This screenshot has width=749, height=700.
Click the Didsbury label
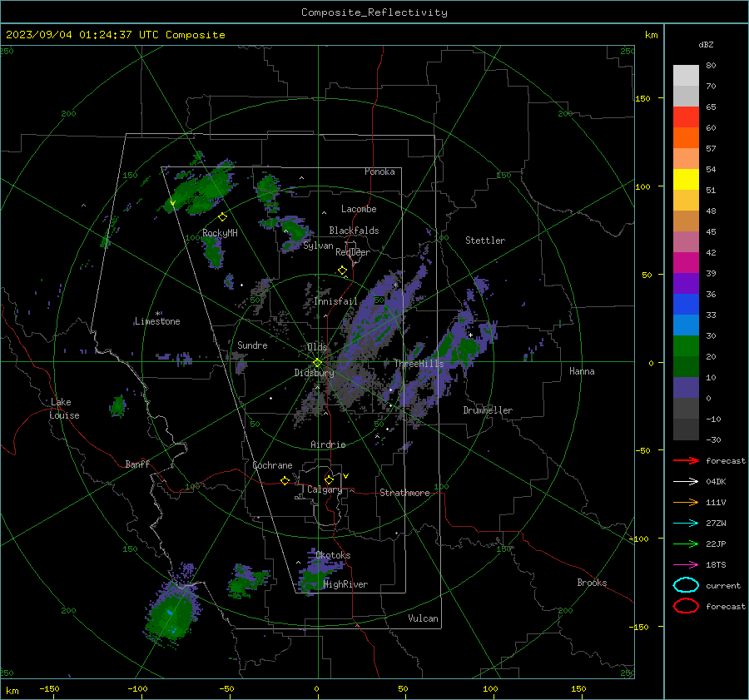[x=314, y=373]
